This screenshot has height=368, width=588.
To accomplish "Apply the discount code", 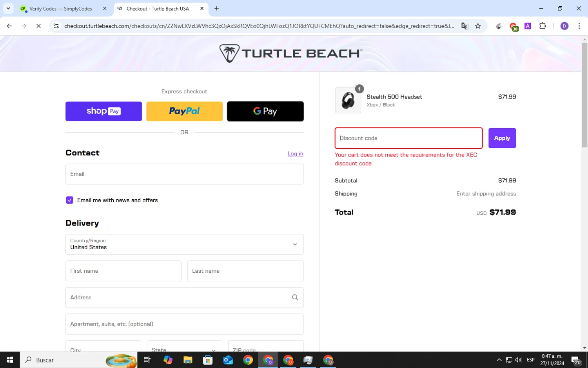I will click(502, 138).
